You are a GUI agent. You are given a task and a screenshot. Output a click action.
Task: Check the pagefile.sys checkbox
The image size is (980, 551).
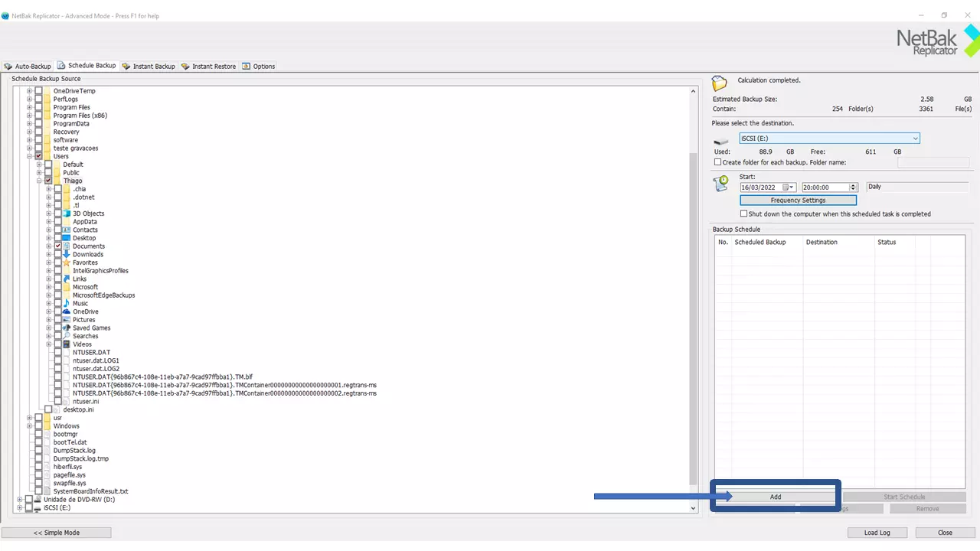pos(38,475)
